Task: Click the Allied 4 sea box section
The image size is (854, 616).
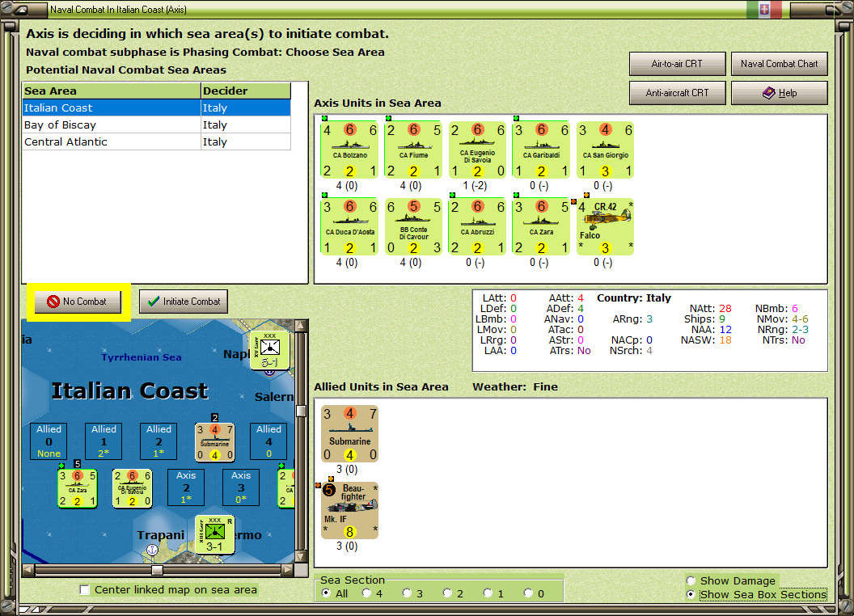Action: [x=268, y=441]
